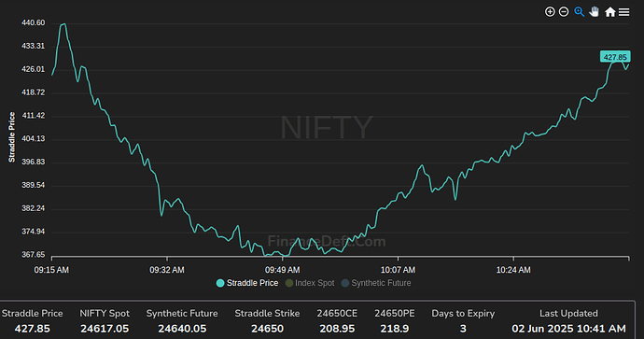Reset zoom with the home icon
The width and height of the screenshot is (644, 339).
[609, 12]
